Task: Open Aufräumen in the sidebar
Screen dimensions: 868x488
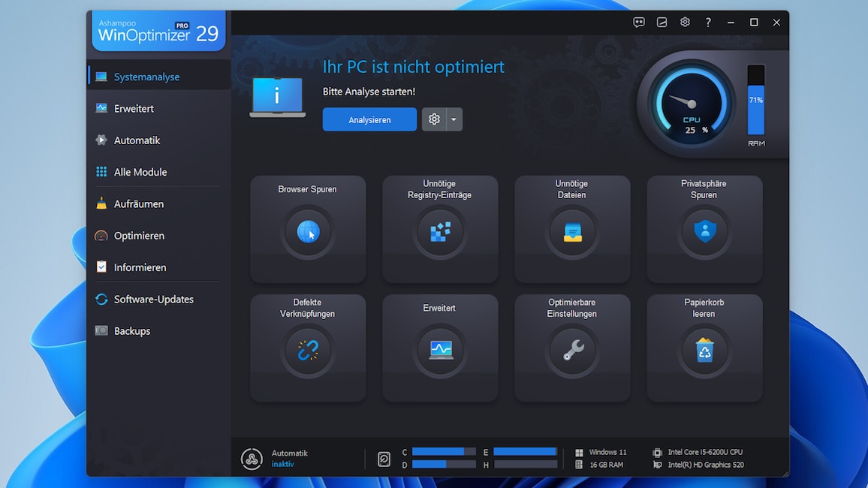Action: 159,203
